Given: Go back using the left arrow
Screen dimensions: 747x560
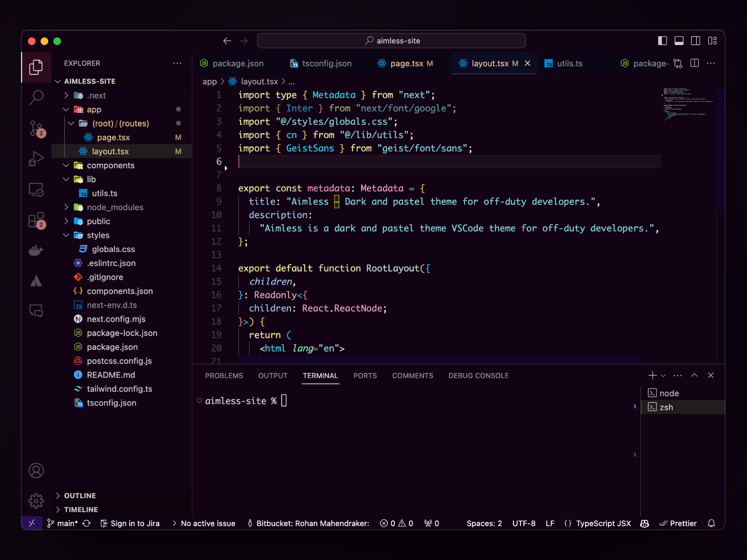Looking at the screenshot, I should click(227, 41).
